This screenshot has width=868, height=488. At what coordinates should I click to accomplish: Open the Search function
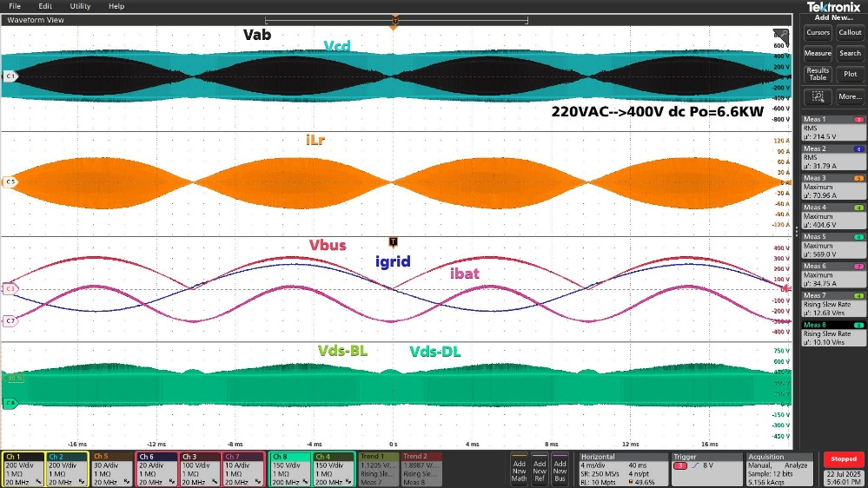coord(850,54)
